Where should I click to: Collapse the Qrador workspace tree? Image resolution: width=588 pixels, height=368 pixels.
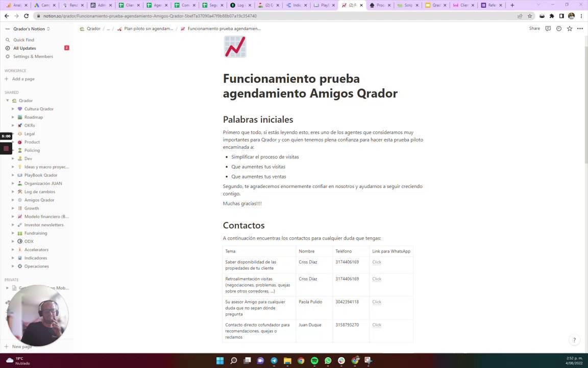pos(7,101)
